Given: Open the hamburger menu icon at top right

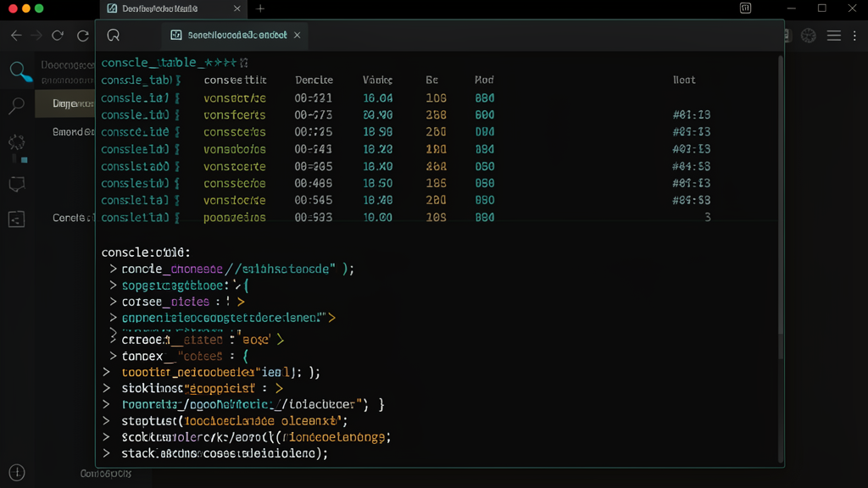Looking at the screenshot, I should tap(834, 36).
